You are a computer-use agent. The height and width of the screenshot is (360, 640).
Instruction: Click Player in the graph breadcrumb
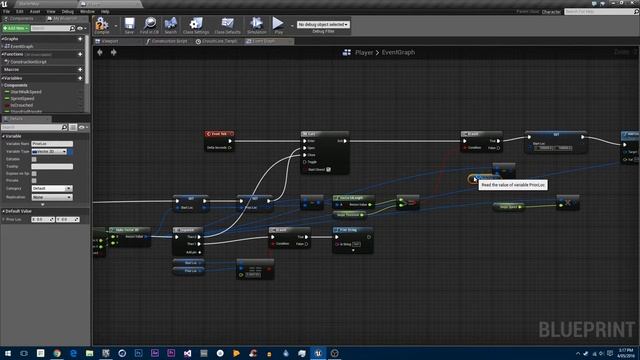[364, 52]
